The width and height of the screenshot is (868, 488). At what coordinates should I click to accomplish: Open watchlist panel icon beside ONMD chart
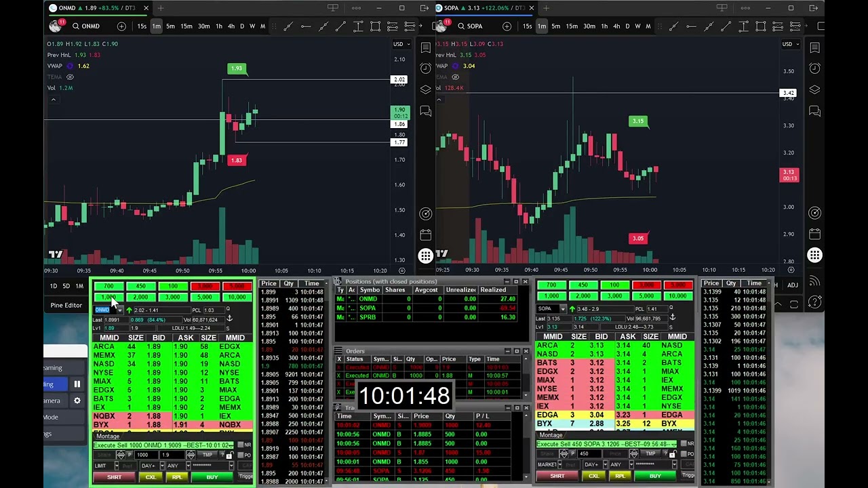(x=426, y=47)
